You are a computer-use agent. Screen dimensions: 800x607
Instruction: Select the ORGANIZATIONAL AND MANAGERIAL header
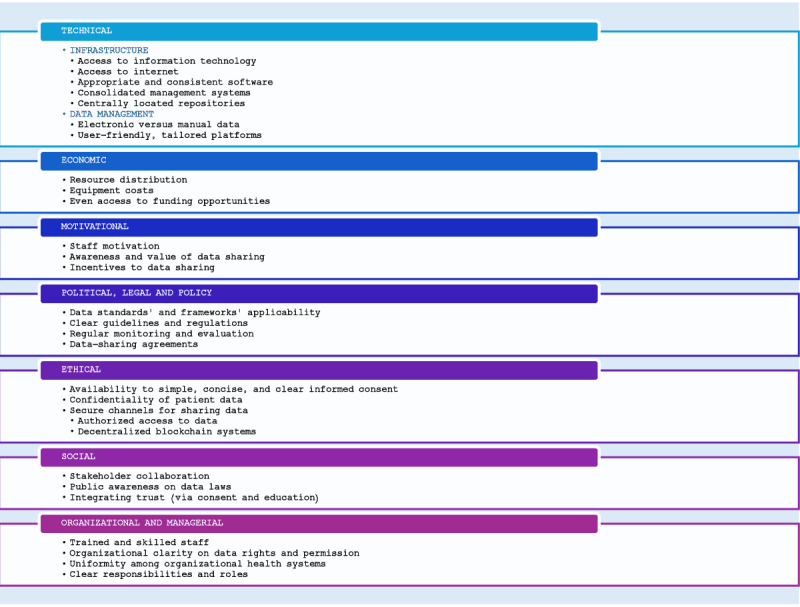319,523
